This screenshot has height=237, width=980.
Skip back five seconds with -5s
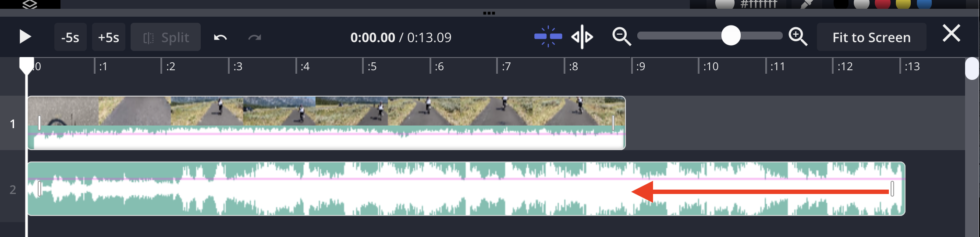pos(70,37)
